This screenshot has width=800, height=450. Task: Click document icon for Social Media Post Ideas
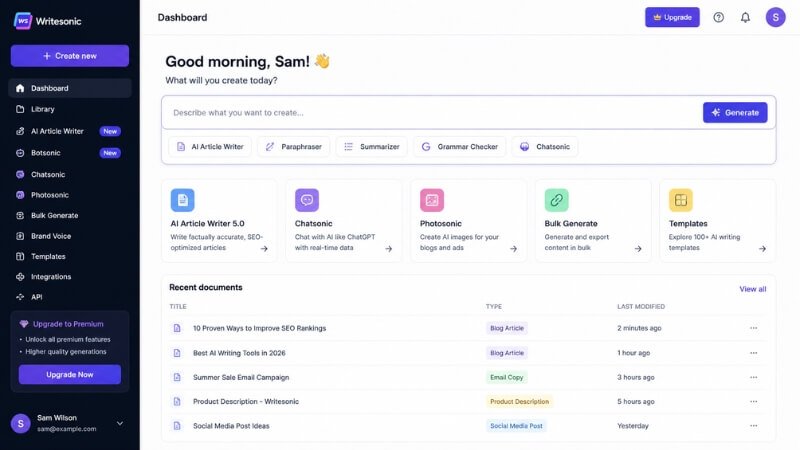point(177,426)
